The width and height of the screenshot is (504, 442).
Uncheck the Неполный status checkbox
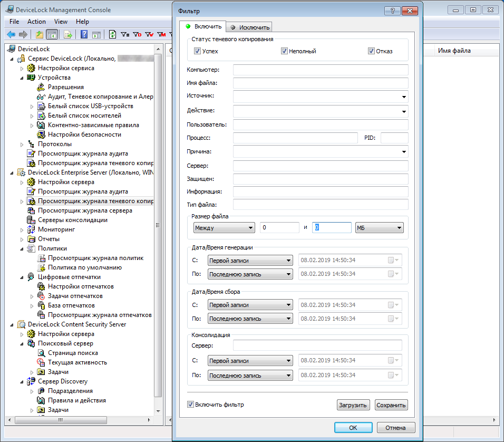coord(284,51)
